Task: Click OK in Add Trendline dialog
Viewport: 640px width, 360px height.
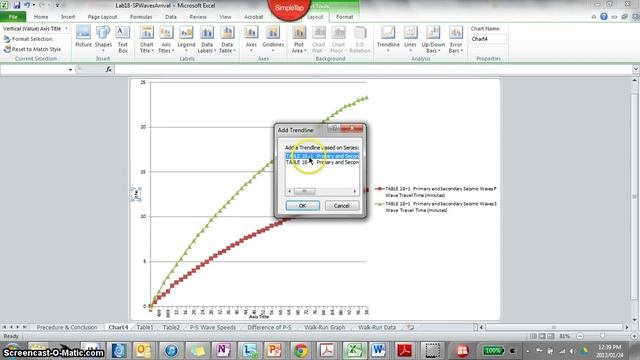Action: (302, 206)
